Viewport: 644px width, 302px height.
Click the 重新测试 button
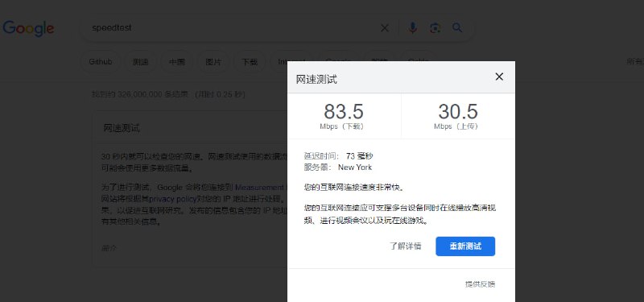465,246
